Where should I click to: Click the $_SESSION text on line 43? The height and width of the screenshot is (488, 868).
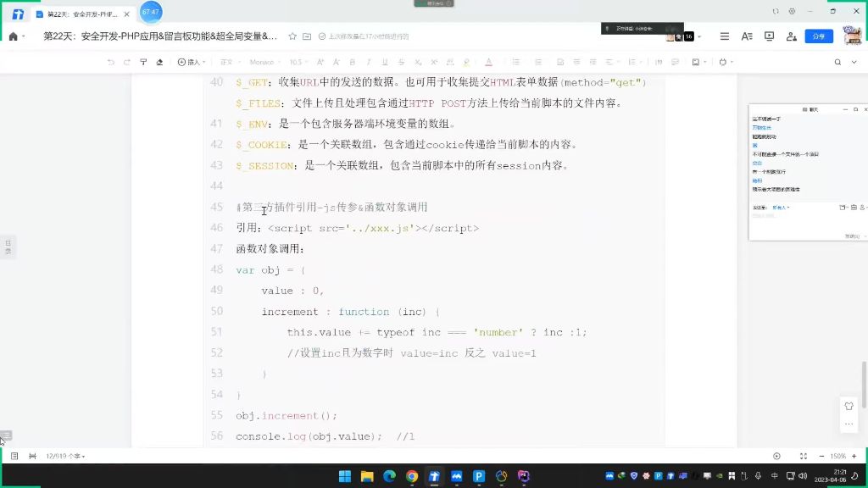tap(264, 165)
